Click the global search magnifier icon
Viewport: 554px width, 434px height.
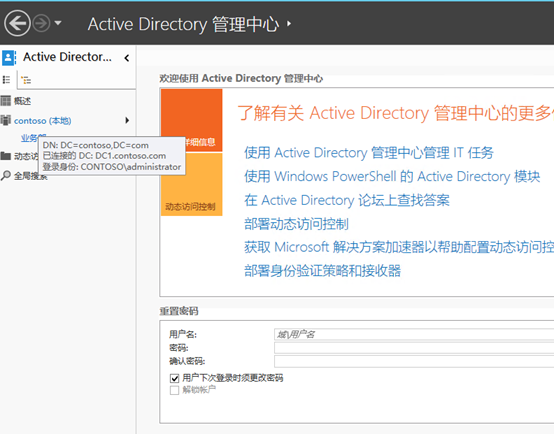[6, 175]
